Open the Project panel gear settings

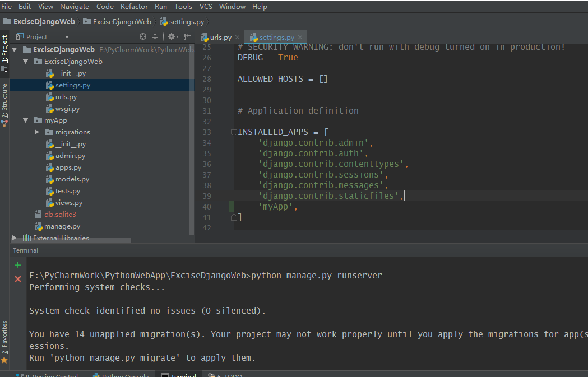coord(173,36)
